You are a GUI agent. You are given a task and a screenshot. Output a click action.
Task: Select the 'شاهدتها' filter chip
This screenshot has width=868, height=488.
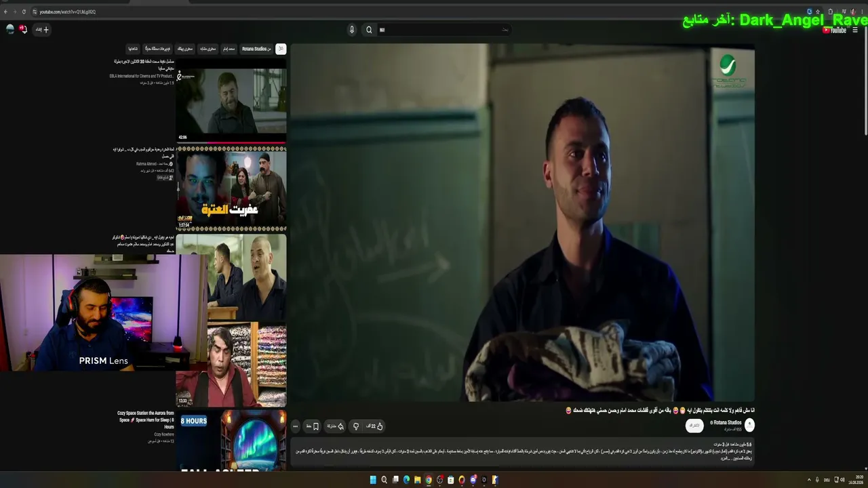coord(133,49)
